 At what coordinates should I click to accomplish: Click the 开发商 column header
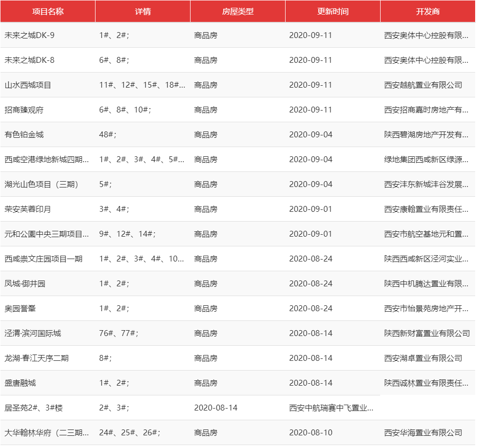[428, 11]
